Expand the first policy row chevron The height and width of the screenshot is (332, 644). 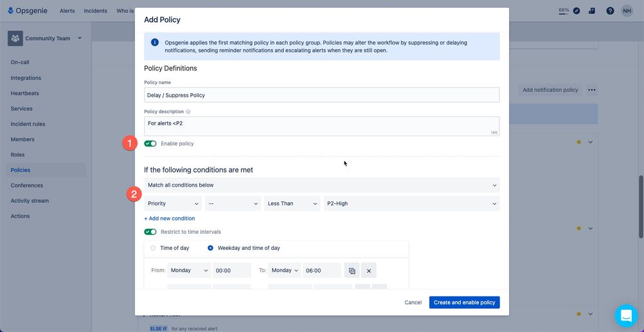[590, 142]
